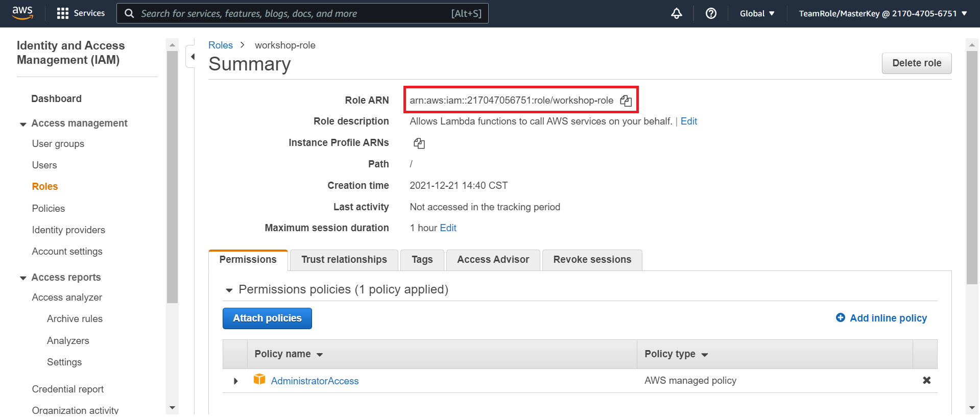Click the main page scrollbar down arrow
The image size is (980, 420).
[x=972, y=408]
